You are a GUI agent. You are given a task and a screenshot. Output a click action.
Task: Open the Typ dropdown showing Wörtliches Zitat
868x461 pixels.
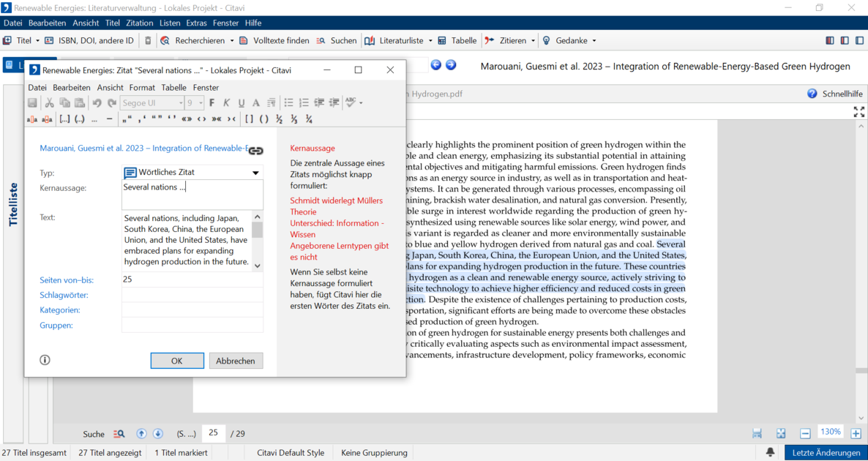pyautogui.click(x=255, y=173)
